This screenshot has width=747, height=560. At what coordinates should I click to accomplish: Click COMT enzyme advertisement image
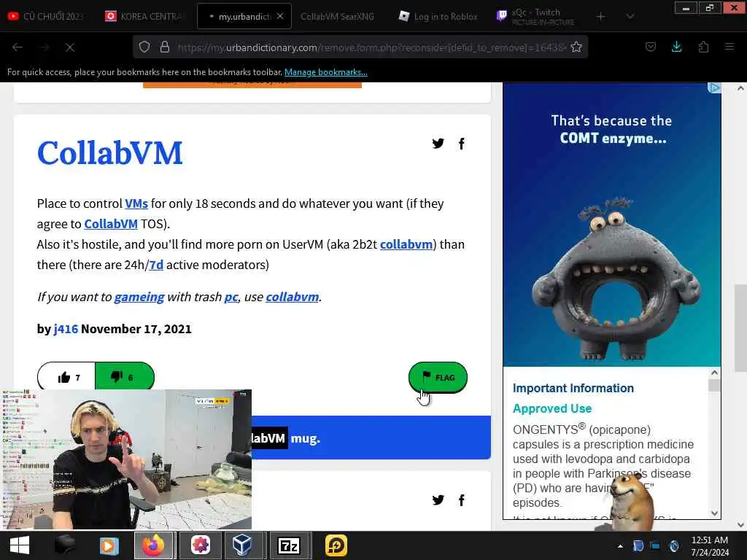[x=612, y=225]
